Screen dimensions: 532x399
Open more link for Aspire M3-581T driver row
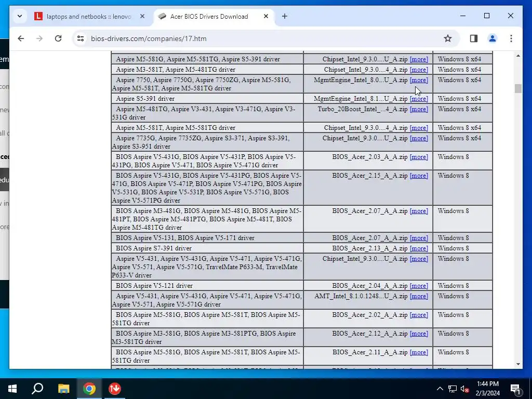[419, 70]
